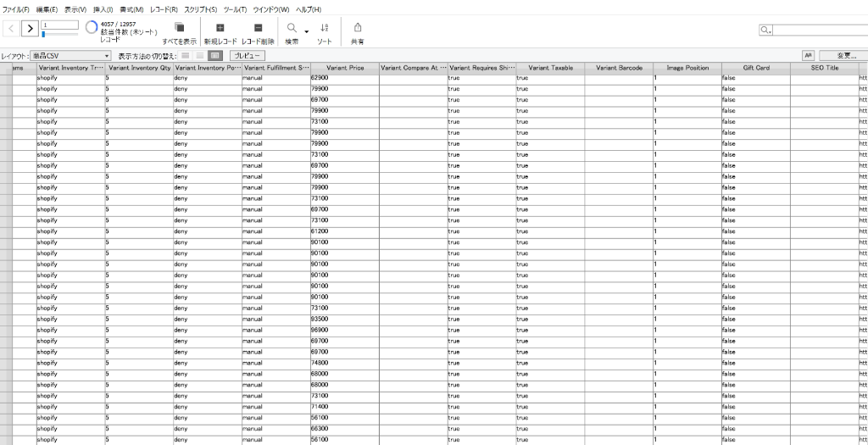Start a search with the 検索 magnifier

click(292, 28)
